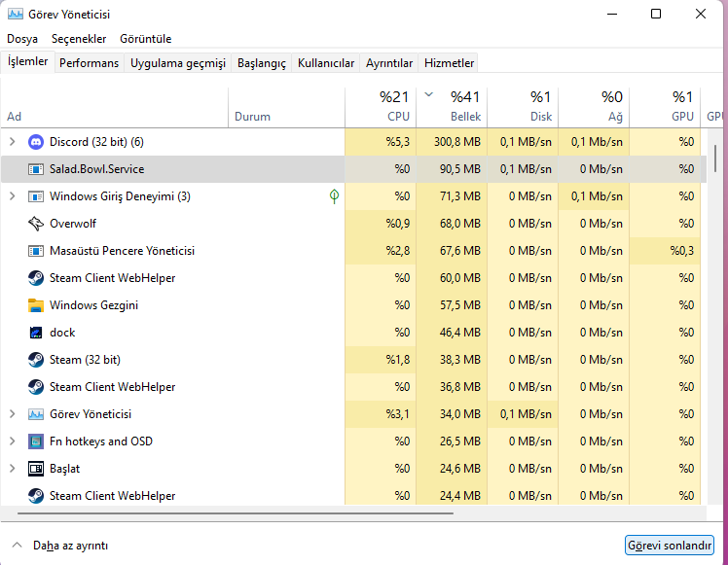The height and width of the screenshot is (565, 728).
Task: Expand the Görev Yöneticisi process group
Action: coord(13,414)
